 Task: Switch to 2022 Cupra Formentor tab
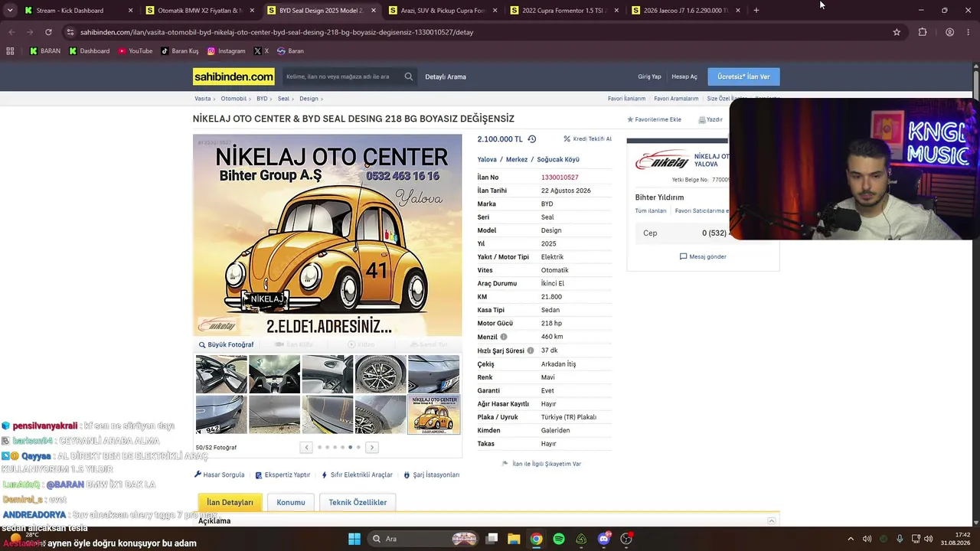[563, 11]
